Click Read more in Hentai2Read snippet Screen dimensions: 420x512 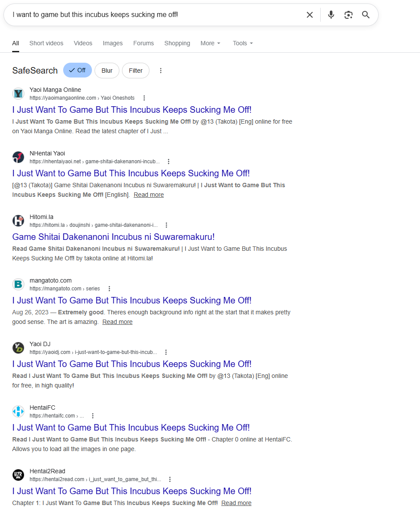236,503
